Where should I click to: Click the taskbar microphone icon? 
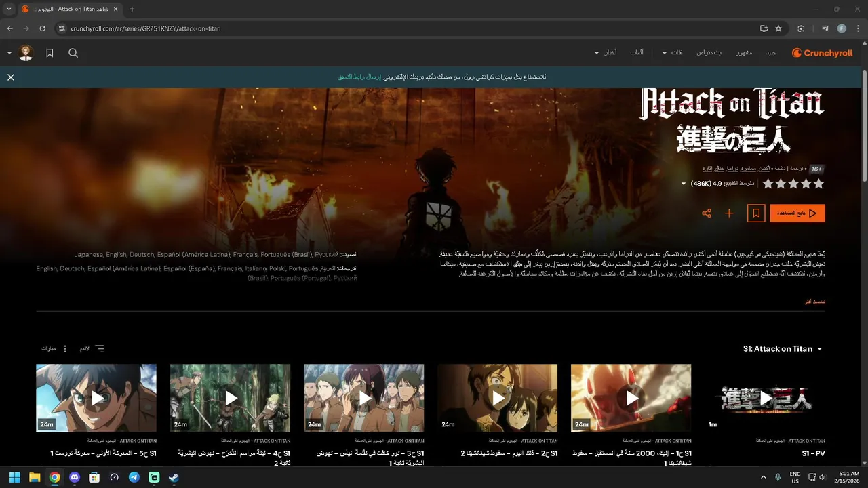coord(778,477)
